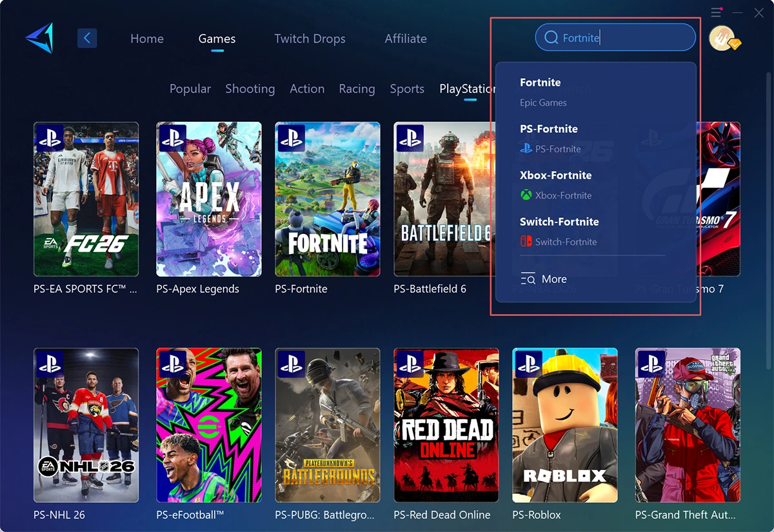Click the PlayStation badge on the PS-Roblox card

click(530, 366)
